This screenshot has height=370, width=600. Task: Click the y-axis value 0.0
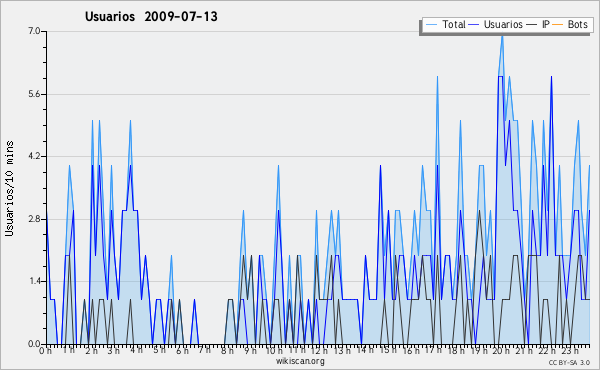[x=34, y=344]
